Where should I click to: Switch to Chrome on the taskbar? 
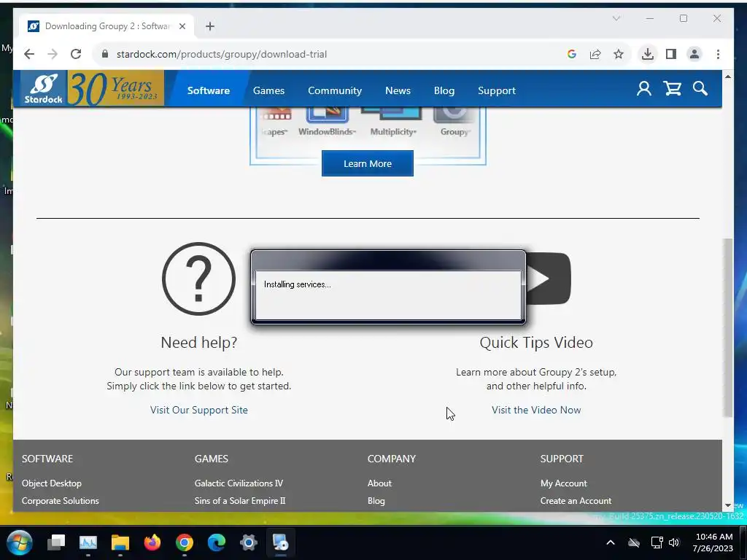185,542
